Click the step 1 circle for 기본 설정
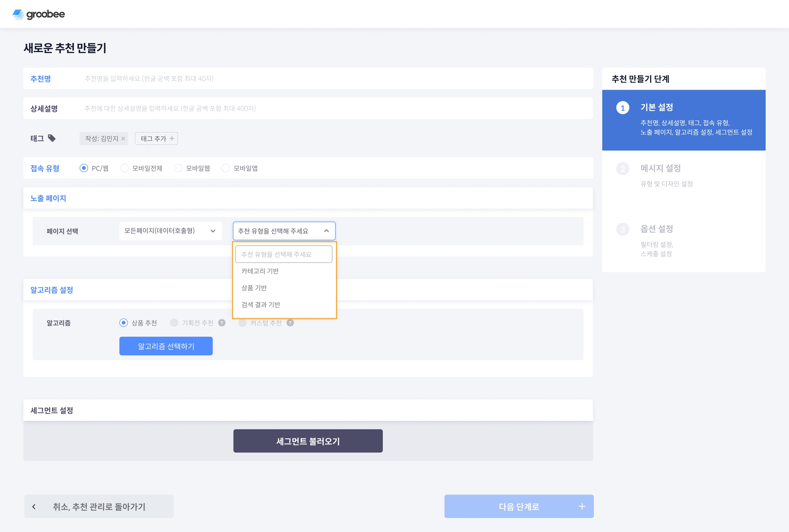Image resolution: width=789 pixels, height=532 pixels. pos(623,108)
